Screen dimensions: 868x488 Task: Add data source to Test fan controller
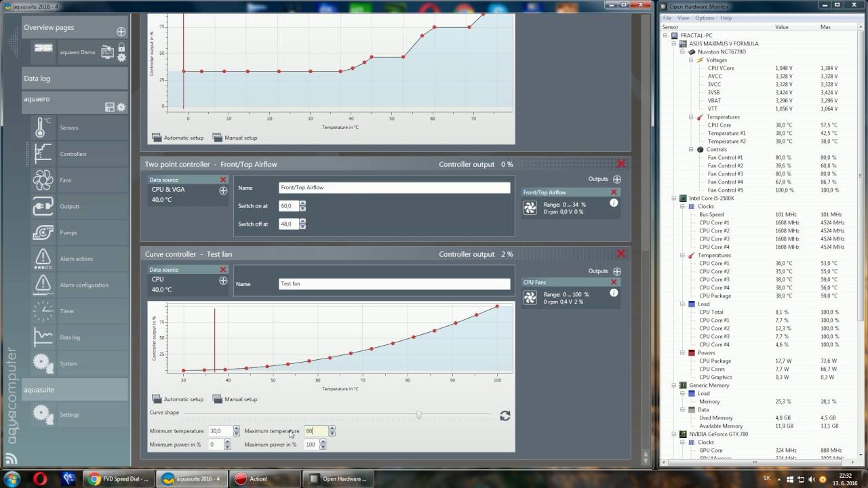coord(223,281)
